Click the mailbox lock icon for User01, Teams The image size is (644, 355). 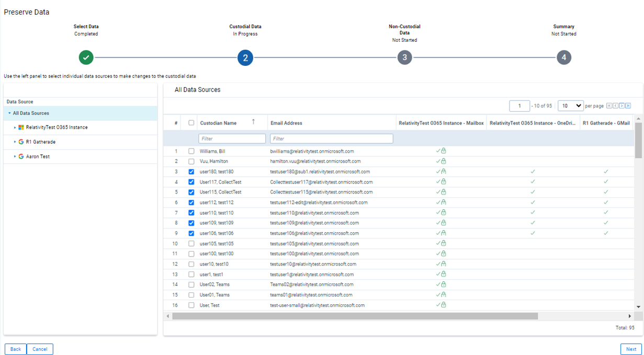[x=444, y=294]
